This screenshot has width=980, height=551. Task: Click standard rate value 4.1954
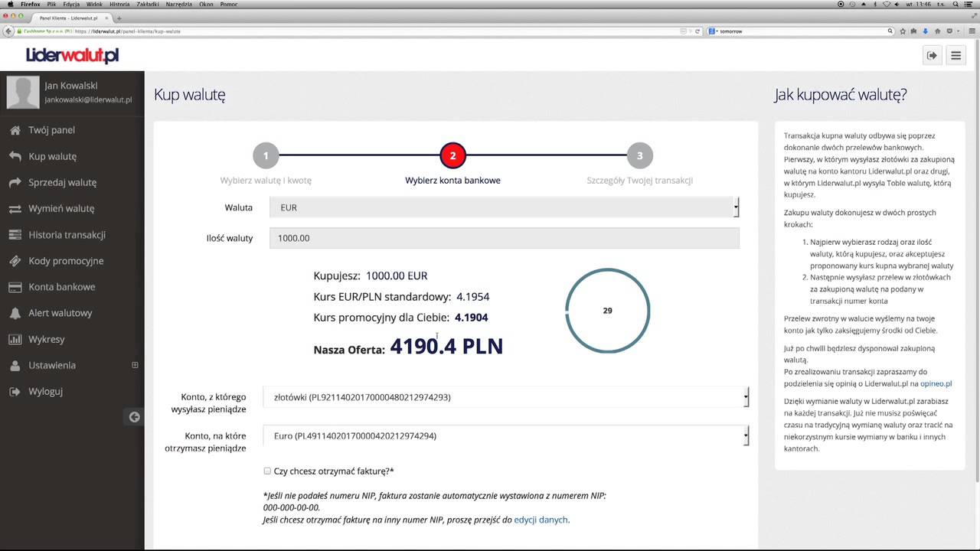coord(472,297)
